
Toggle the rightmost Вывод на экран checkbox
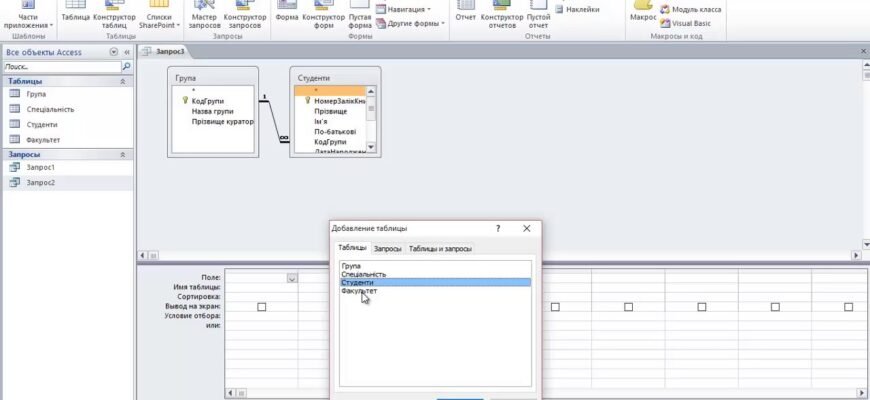click(848, 307)
